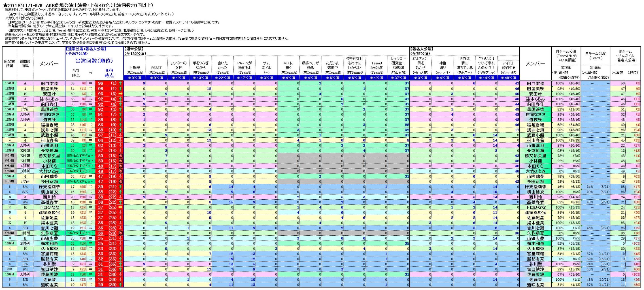Select the red circle icon for 矢作萌夏
Image resolution: width=644 pixels, height=290 pixels.
pyautogui.click(x=120, y=233)
